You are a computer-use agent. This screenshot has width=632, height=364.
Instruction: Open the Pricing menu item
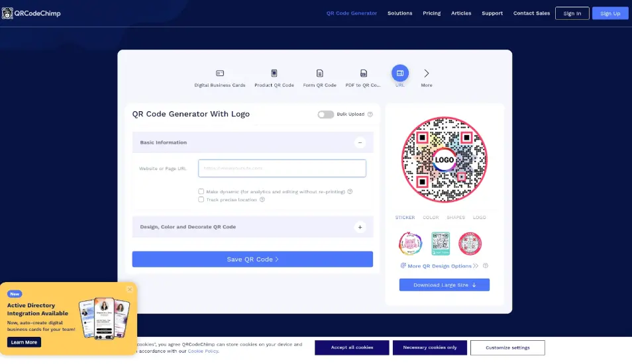coord(432,13)
